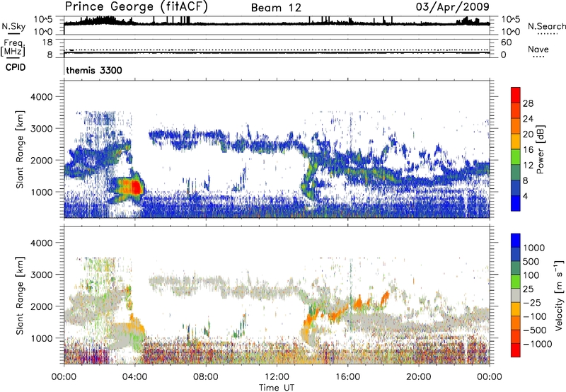Click the blue bottom of power color bar
Viewport: 566px width, 392px height.
[x=516, y=204]
